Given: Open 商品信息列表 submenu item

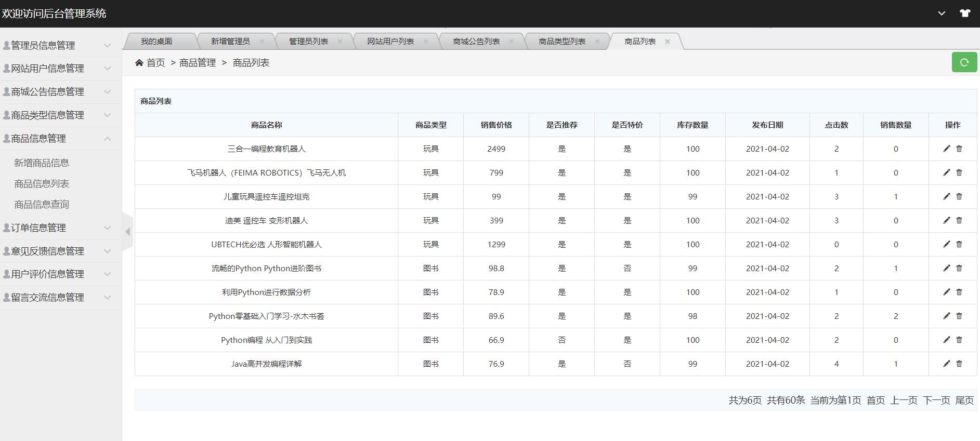Looking at the screenshot, I should [x=42, y=183].
